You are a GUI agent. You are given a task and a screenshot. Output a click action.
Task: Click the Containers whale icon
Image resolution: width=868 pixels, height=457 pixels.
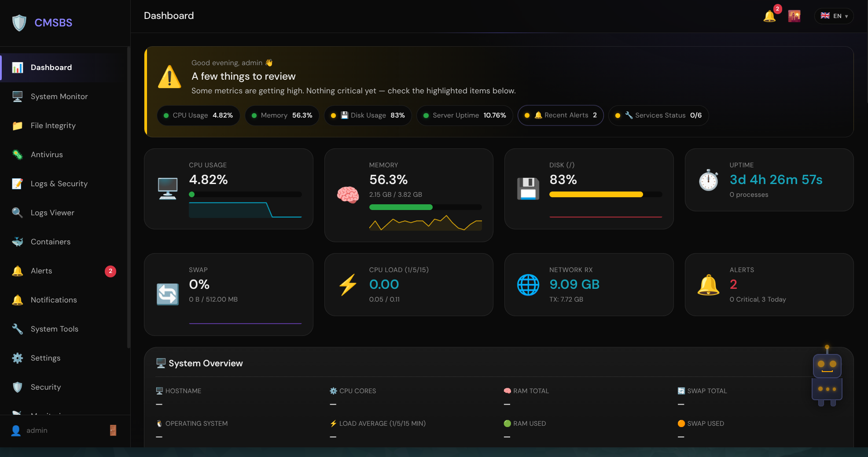18,242
